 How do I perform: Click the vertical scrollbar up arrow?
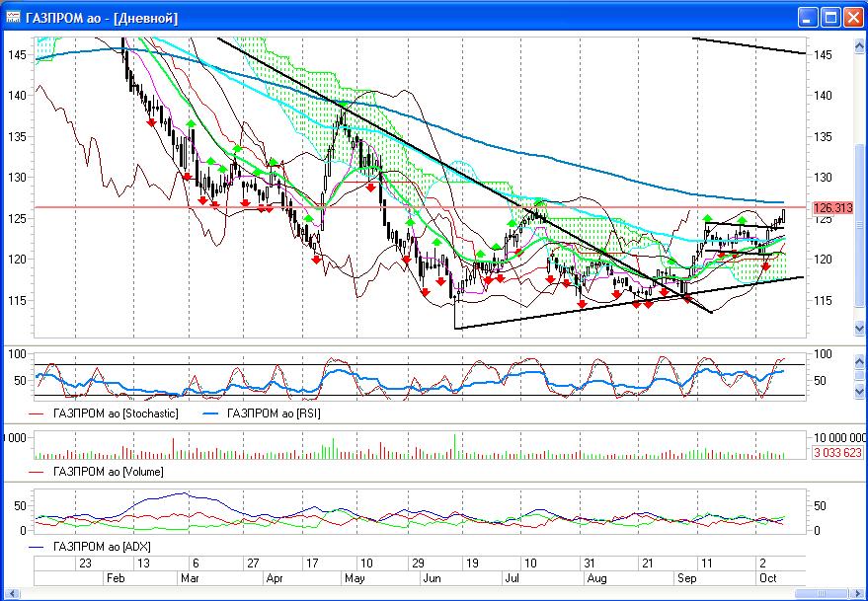tap(859, 43)
